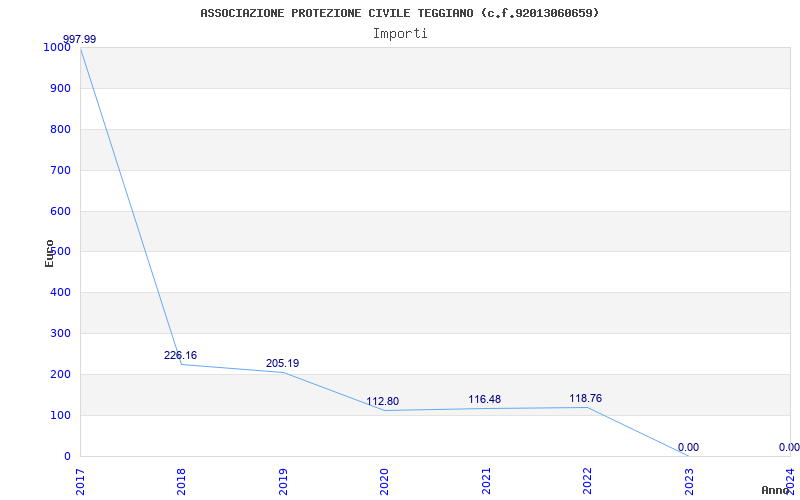This screenshot has width=800, height=500.
Task: Select the 997.99 data label
Action: click(x=79, y=39)
